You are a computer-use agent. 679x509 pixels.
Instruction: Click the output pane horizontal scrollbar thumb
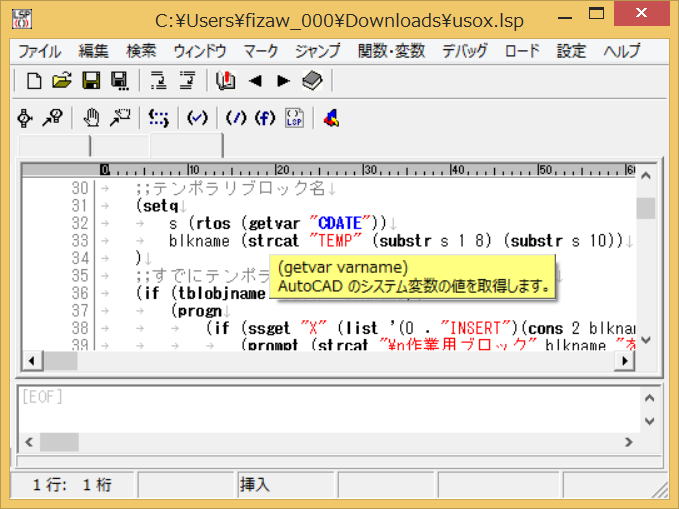[59, 442]
